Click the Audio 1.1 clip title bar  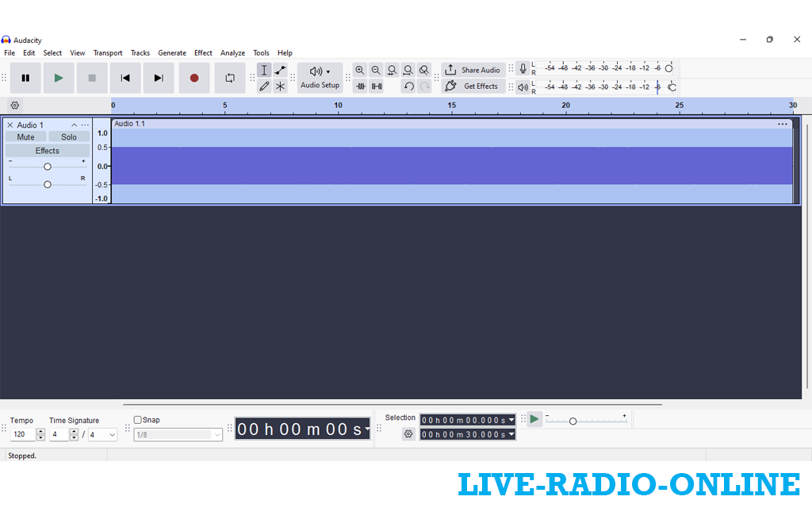pos(451,124)
